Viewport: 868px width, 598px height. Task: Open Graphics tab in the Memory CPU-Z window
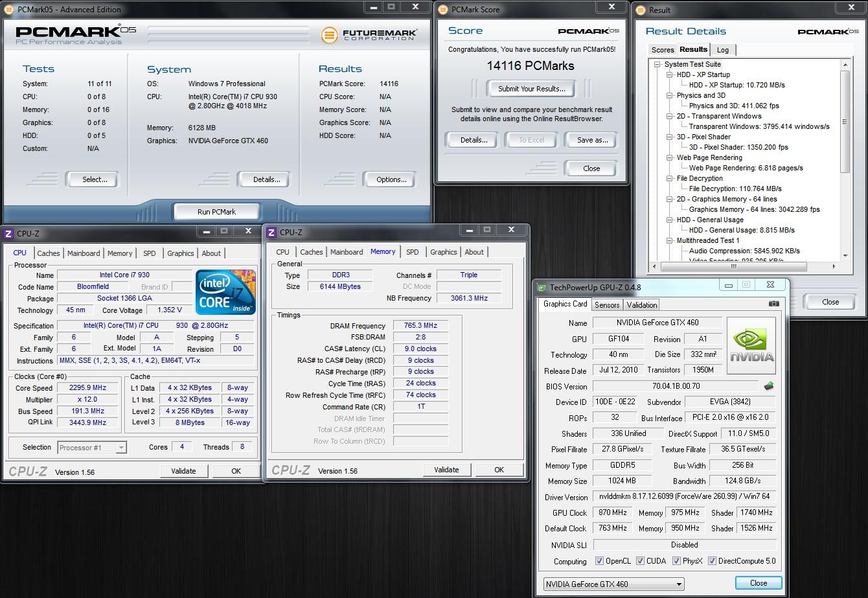pos(443,252)
